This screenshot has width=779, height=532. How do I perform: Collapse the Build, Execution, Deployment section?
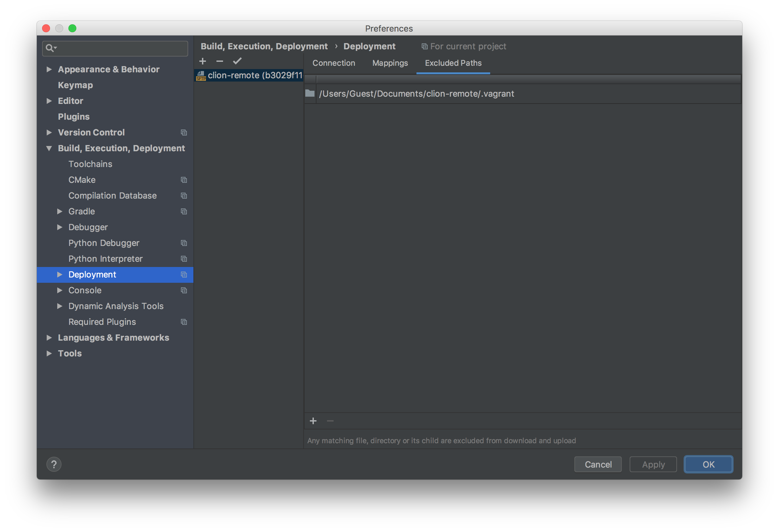(x=49, y=148)
